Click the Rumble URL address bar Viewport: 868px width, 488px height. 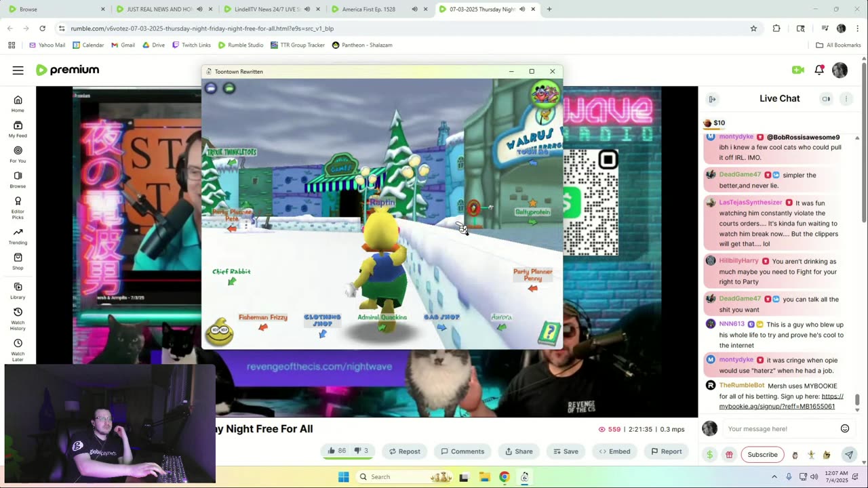tap(400, 28)
